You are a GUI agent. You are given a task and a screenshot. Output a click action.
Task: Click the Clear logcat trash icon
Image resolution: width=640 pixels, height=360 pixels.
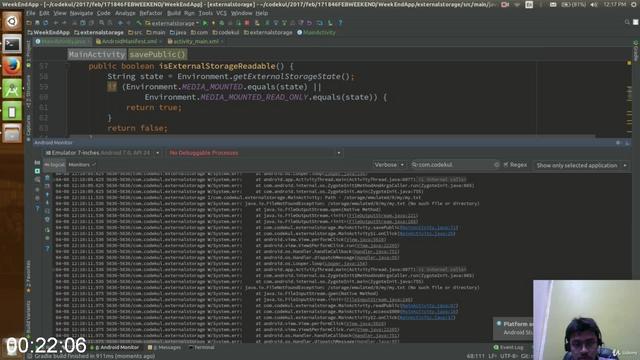coord(47,178)
